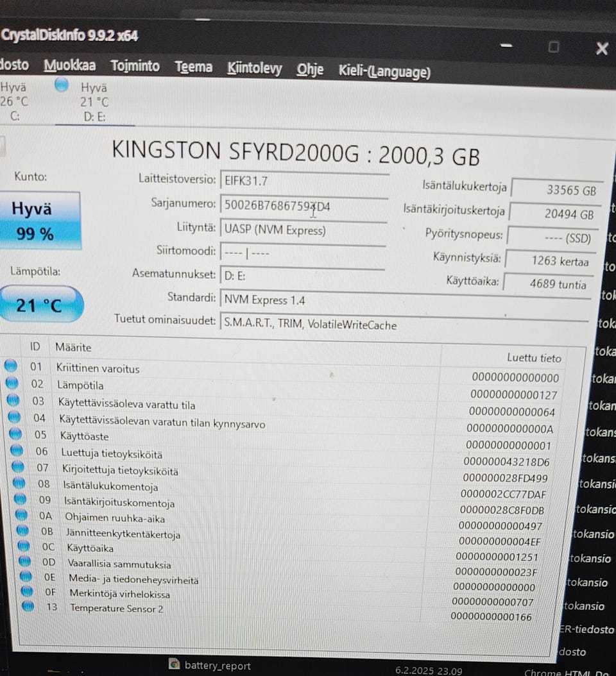Click the Laitteistoversio field EIFK31.7
This screenshot has width=616, height=676.
[x=305, y=181]
